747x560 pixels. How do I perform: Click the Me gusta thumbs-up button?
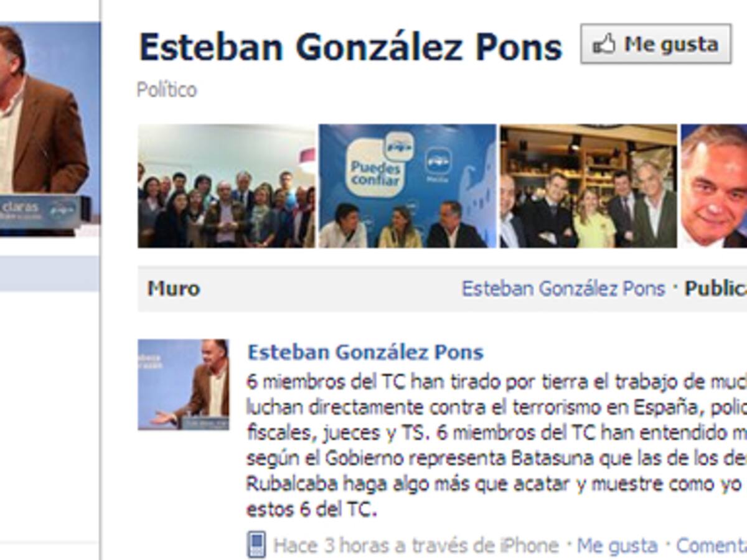coord(655,44)
